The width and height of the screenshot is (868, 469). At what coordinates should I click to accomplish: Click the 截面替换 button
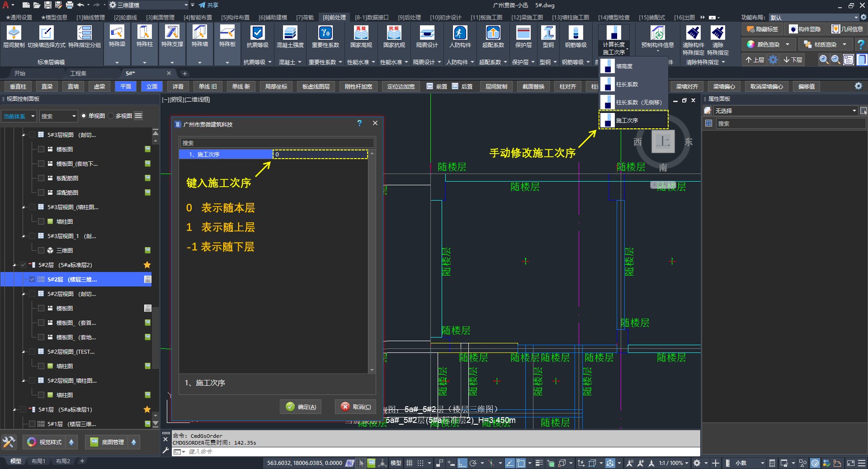[x=533, y=86]
